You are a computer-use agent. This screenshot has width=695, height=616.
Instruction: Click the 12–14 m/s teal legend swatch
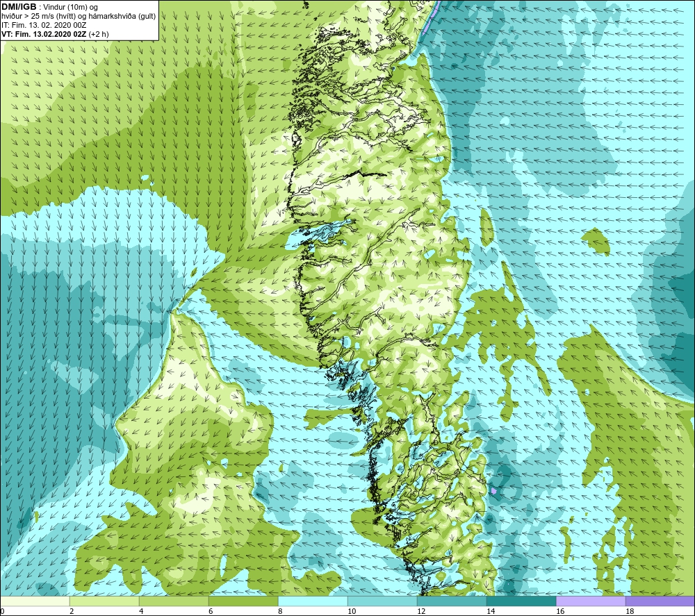452,601
